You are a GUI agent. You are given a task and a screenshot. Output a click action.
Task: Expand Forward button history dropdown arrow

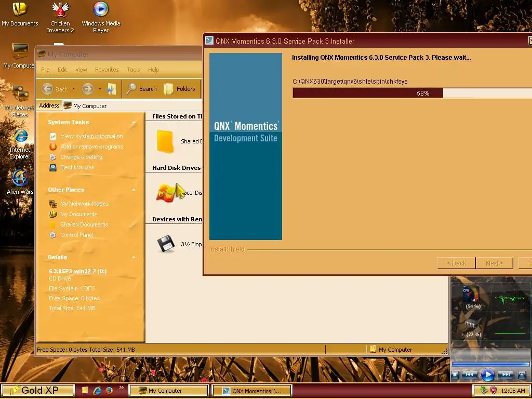[x=100, y=89]
